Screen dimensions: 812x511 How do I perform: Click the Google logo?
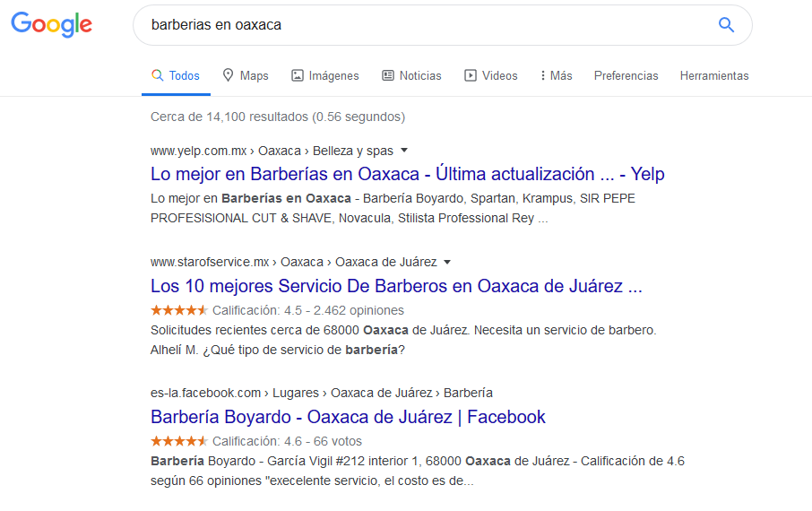click(51, 24)
